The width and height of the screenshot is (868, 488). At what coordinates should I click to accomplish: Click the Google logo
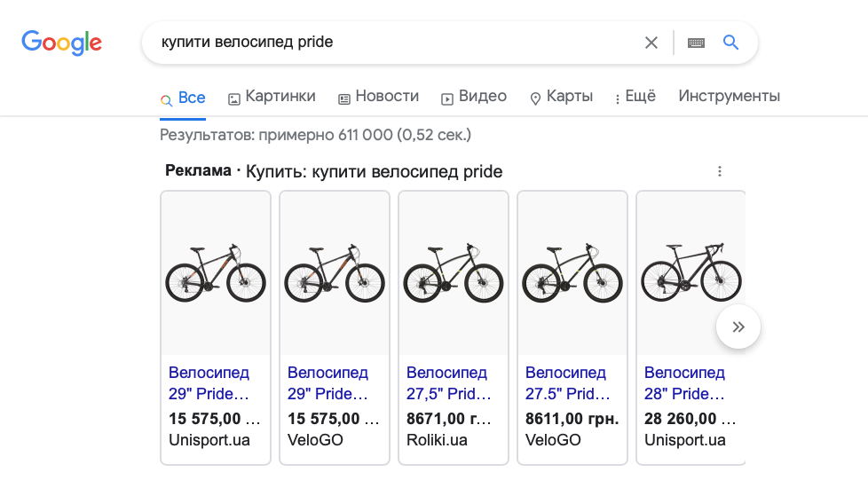click(x=61, y=42)
